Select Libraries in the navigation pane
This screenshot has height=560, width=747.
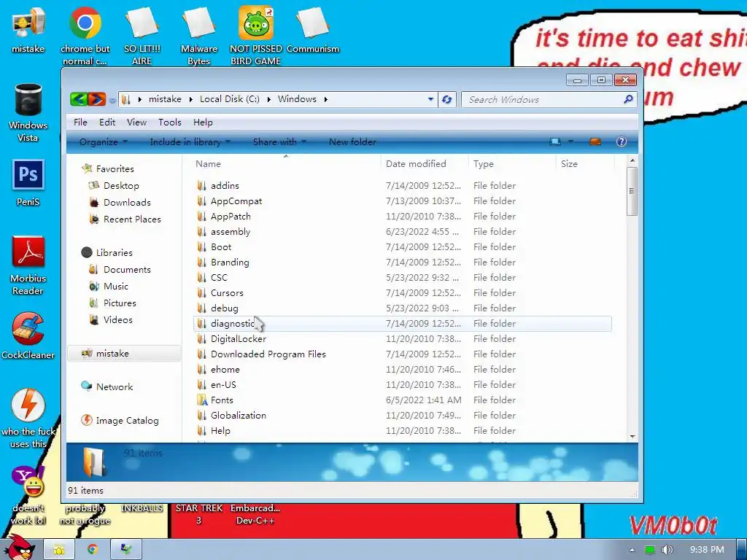click(115, 253)
